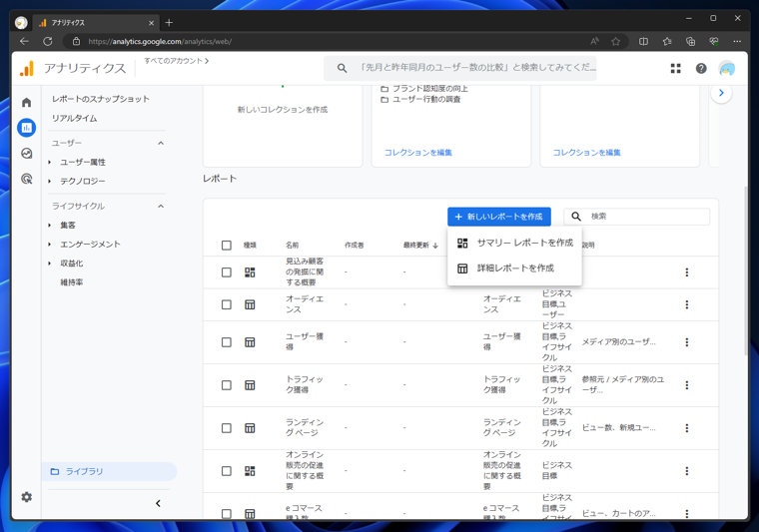759x532 pixels.
Task: Open a new browser tab
Action: click(169, 23)
